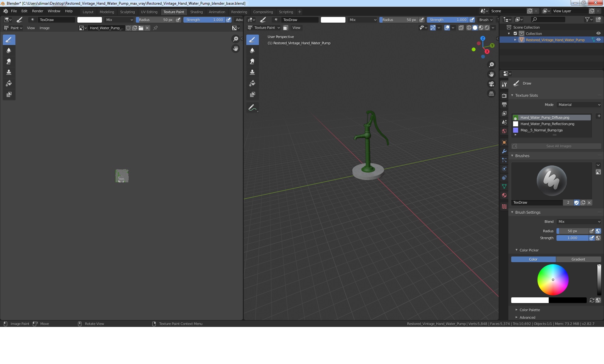Click the color wheel in Color Picker
Screen dimensions: 604x364
click(553, 280)
